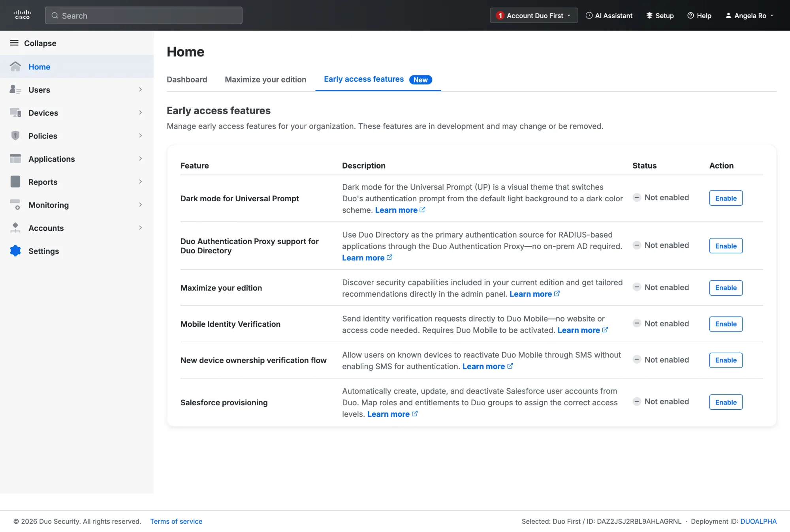Click the user profile icon for Angela Ro

728,15
